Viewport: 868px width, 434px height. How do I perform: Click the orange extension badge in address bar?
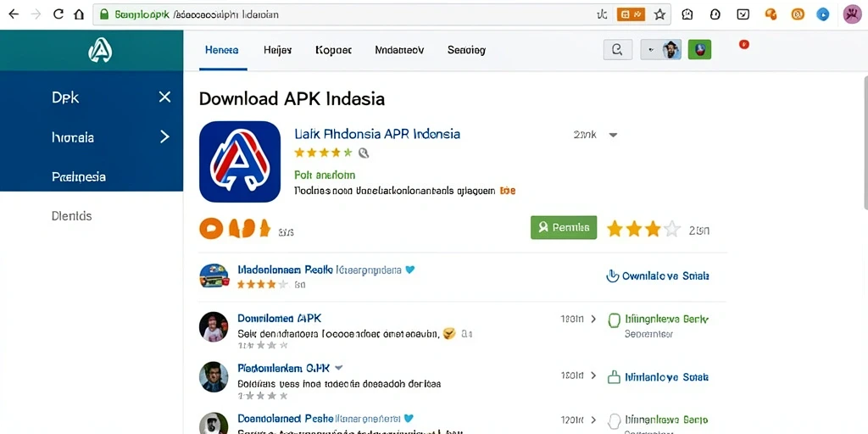click(631, 15)
